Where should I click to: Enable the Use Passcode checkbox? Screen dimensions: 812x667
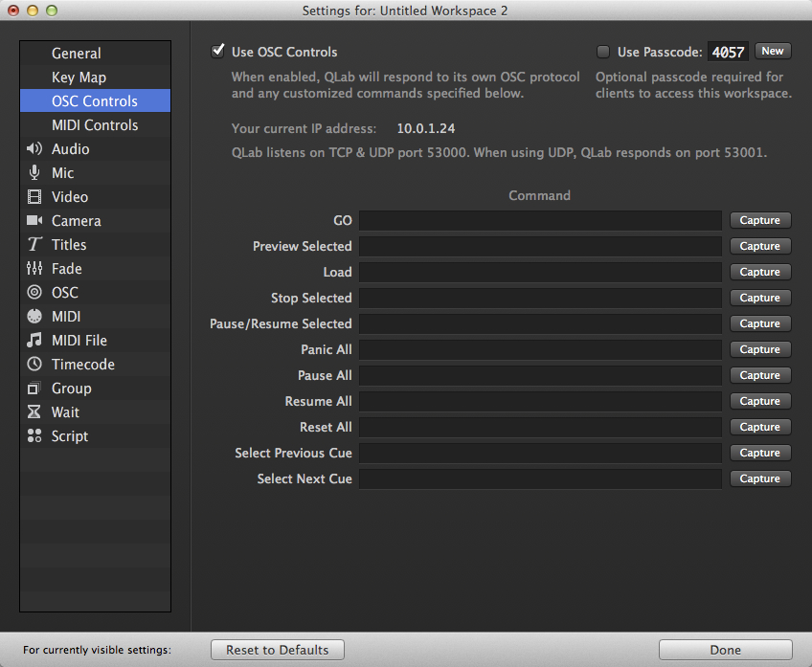603,52
